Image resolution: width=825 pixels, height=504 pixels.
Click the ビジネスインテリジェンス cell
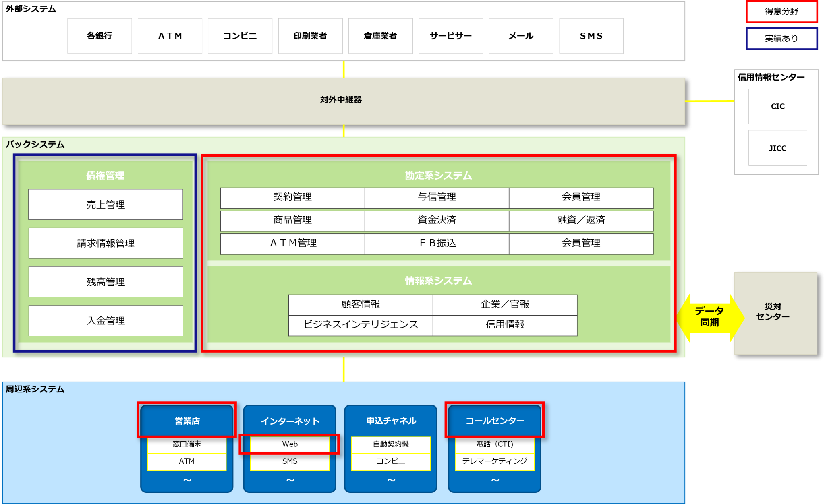(361, 325)
